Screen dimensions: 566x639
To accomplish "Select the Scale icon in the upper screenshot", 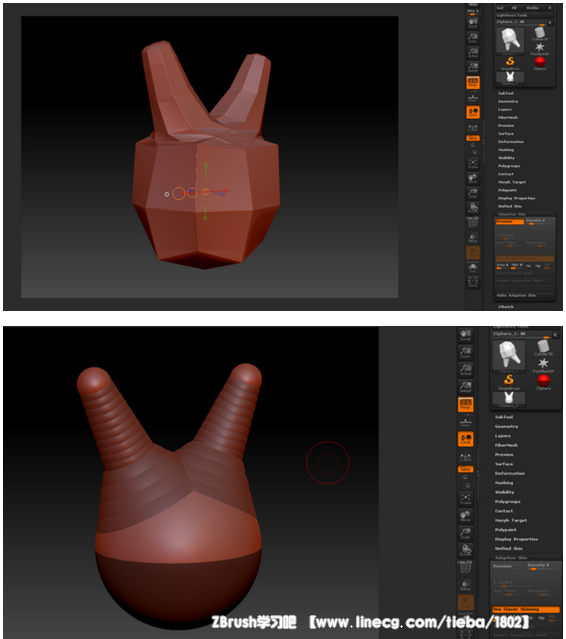I will click(x=473, y=193).
